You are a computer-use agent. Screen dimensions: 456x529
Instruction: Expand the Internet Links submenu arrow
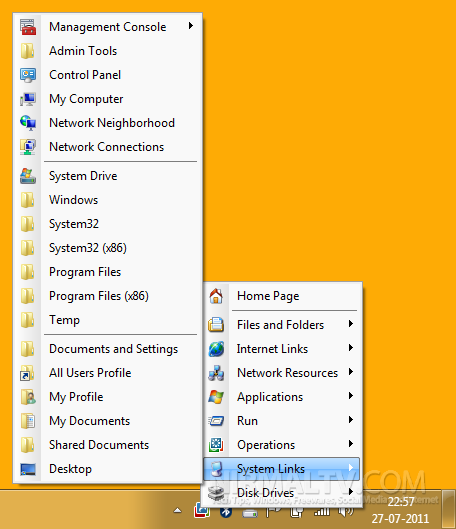point(351,348)
